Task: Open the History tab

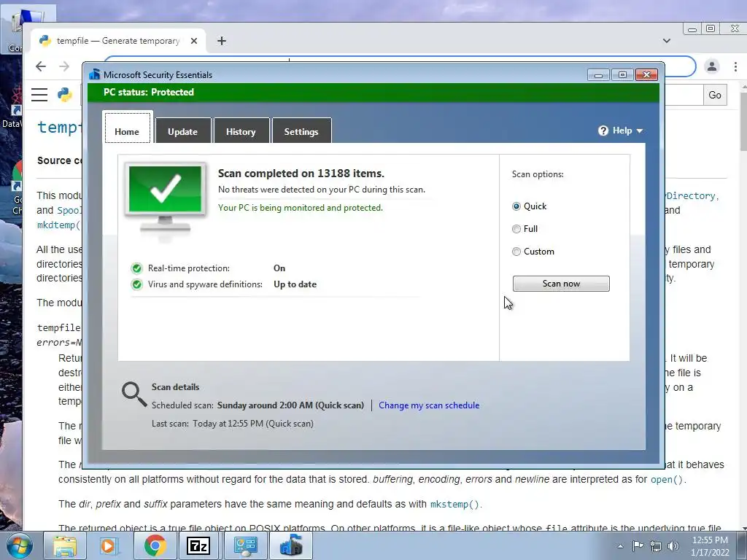Action: click(x=241, y=131)
